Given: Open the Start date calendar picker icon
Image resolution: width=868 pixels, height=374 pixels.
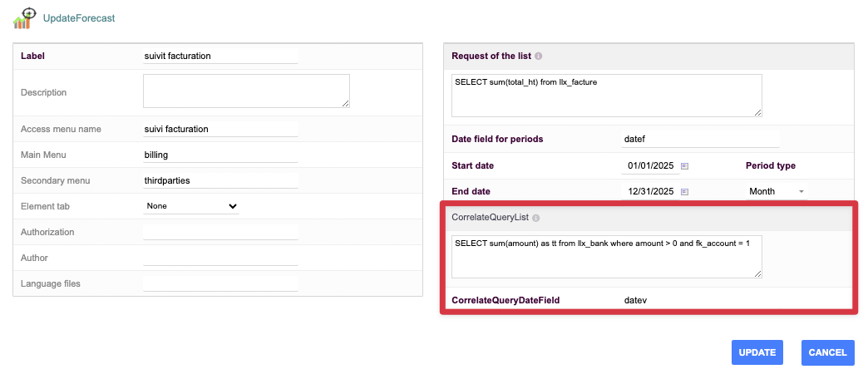Looking at the screenshot, I should point(685,166).
